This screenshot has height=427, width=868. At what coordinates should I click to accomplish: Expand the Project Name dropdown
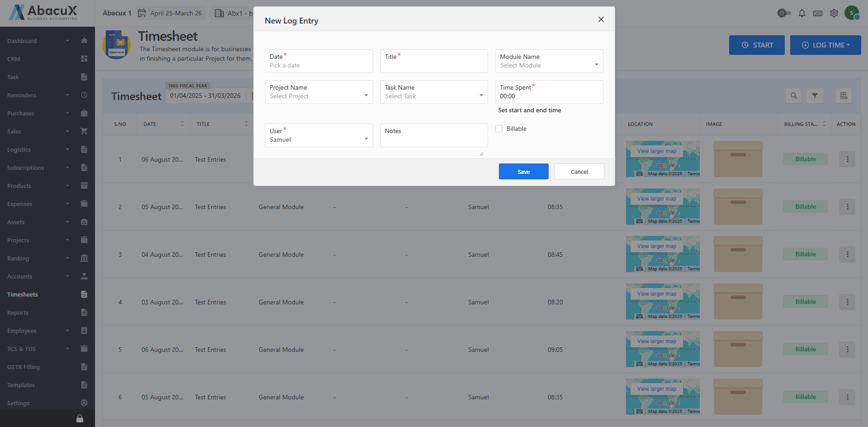pos(318,92)
